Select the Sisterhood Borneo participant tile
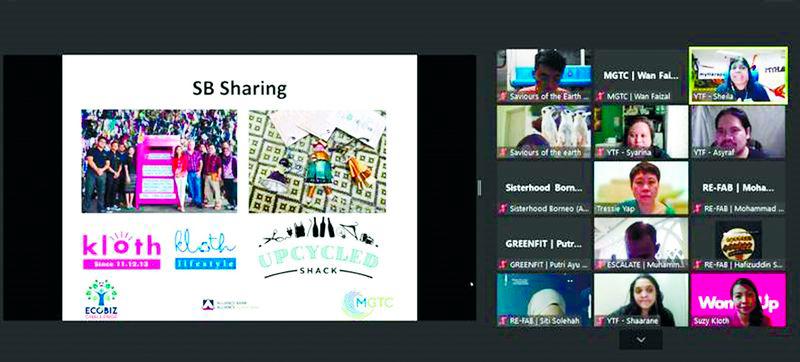Screen dimensions: 800x362 coord(544,188)
